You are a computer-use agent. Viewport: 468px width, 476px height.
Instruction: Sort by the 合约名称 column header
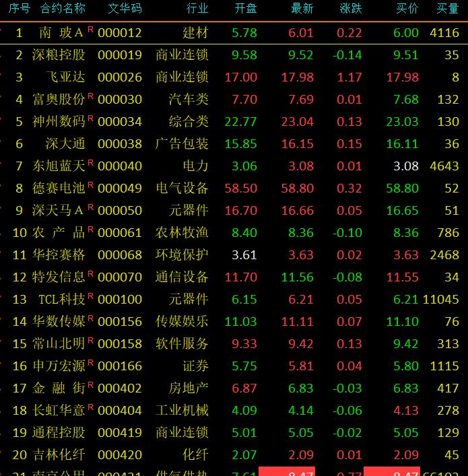tap(63, 9)
